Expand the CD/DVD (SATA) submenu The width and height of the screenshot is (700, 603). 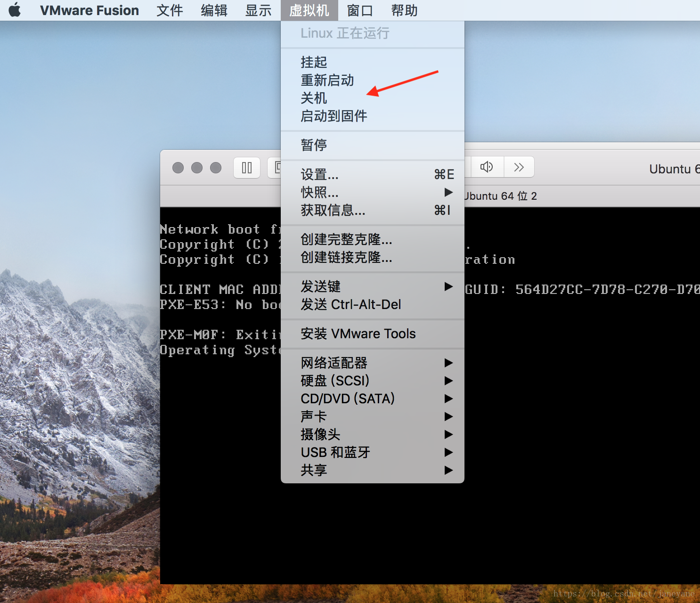(x=372, y=399)
